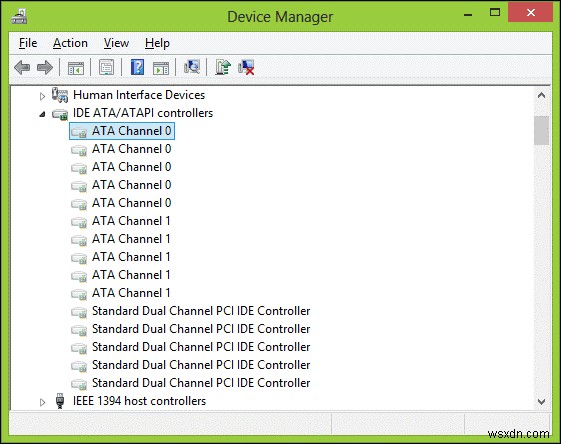Viewport: 561px width, 444px height.
Task: Expand IEEE 1394 host controllers node
Action: click(x=42, y=402)
